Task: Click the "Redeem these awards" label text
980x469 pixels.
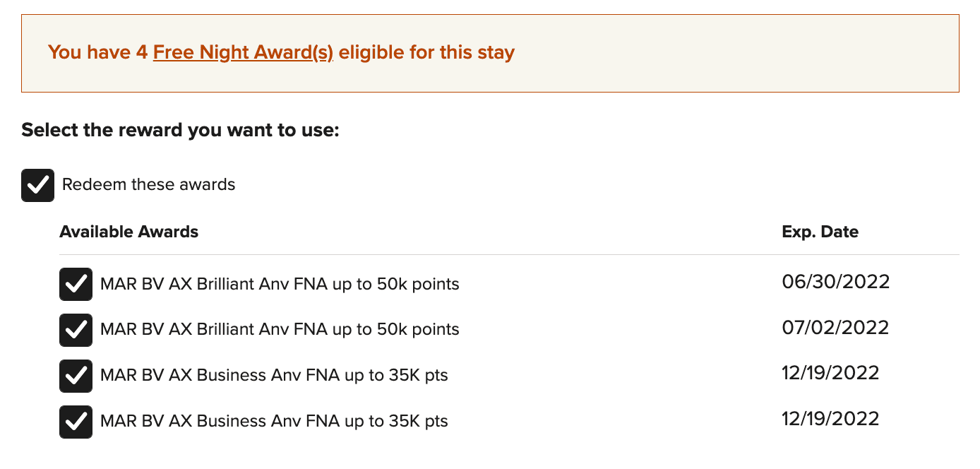Action: point(148,185)
